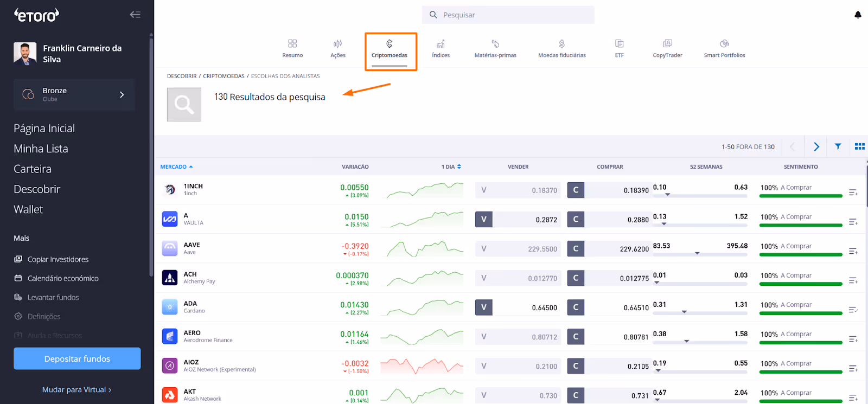868x404 pixels.
Task: Open Descobrir in the sidebar
Action: tap(37, 189)
